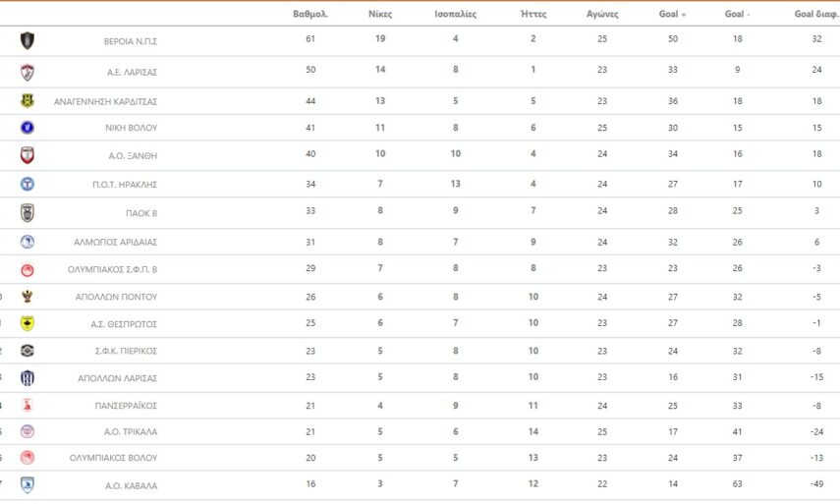
Task: Click the Goal διαφ. column header
Action: [815, 15]
